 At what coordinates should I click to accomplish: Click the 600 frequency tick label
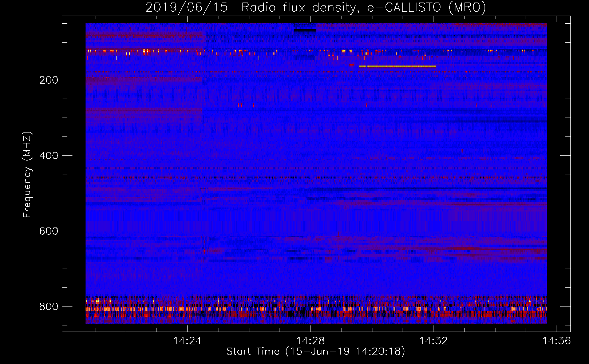coord(48,231)
